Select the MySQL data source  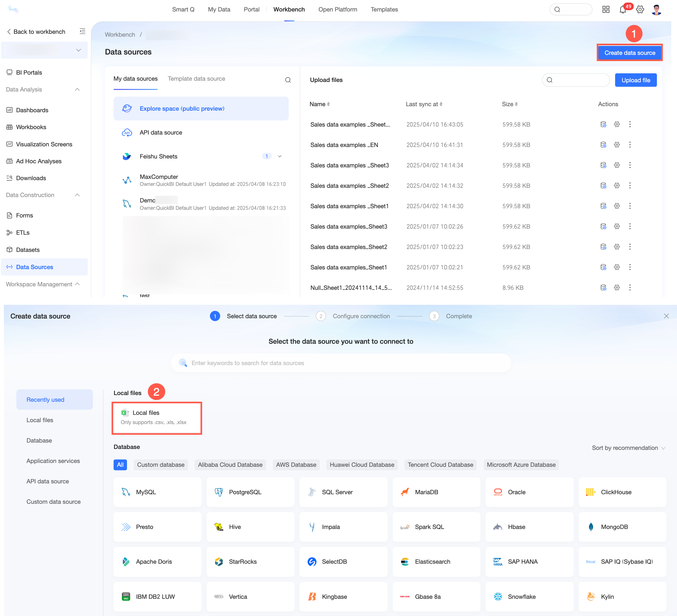pos(158,492)
